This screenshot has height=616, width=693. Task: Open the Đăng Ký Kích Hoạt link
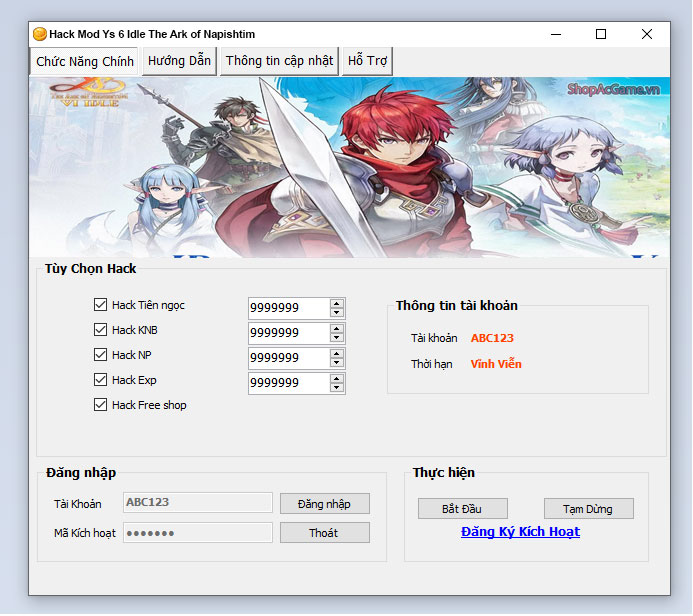520,532
